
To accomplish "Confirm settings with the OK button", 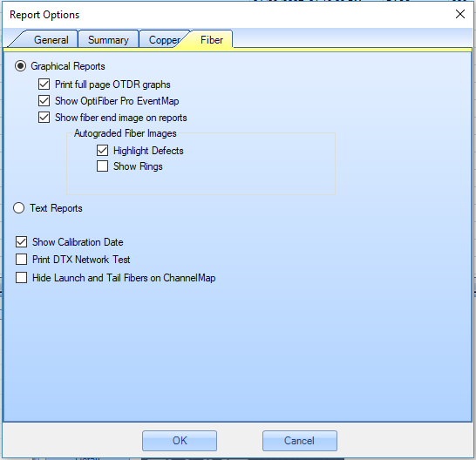I will (x=180, y=441).
